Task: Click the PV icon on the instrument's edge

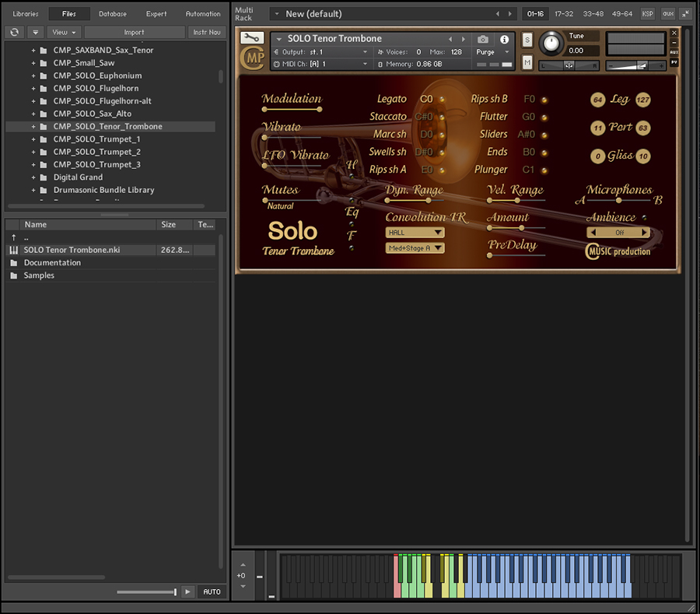Action: tap(674, 62)
